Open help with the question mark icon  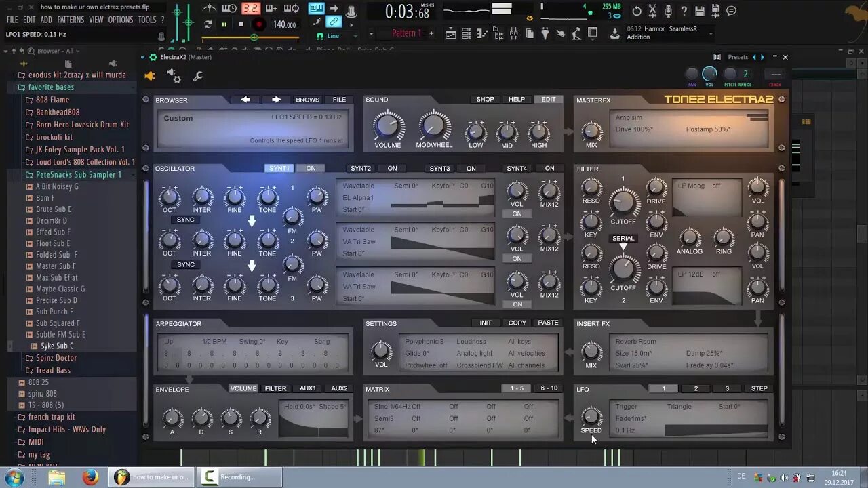pyautogui.click(x=684, y=11)
